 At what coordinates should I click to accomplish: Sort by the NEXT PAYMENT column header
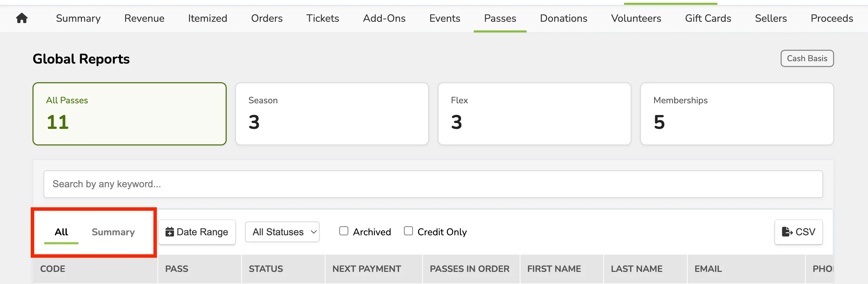point(367,269)
